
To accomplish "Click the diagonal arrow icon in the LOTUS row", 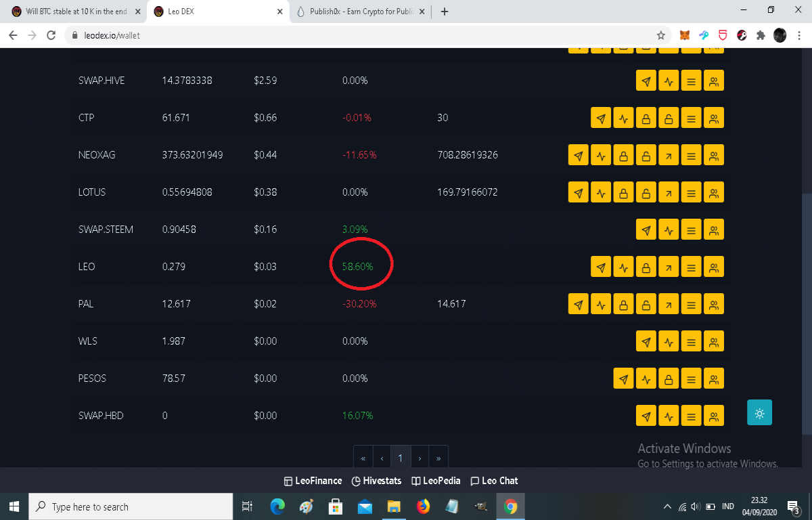I will point(669,192).
